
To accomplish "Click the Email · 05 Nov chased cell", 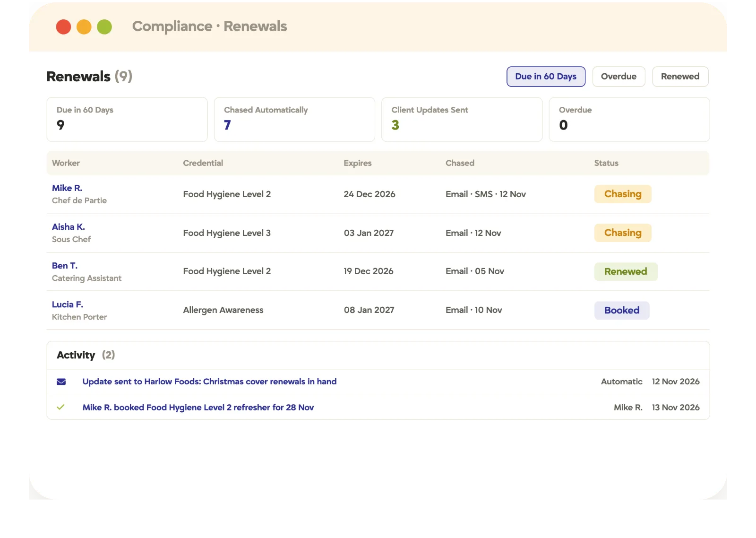I will pyautogui.click(x=475, y=271).
